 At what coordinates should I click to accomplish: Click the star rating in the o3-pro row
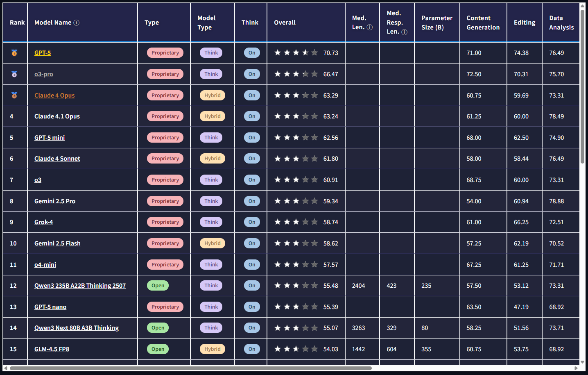click(x=296, y=74)
